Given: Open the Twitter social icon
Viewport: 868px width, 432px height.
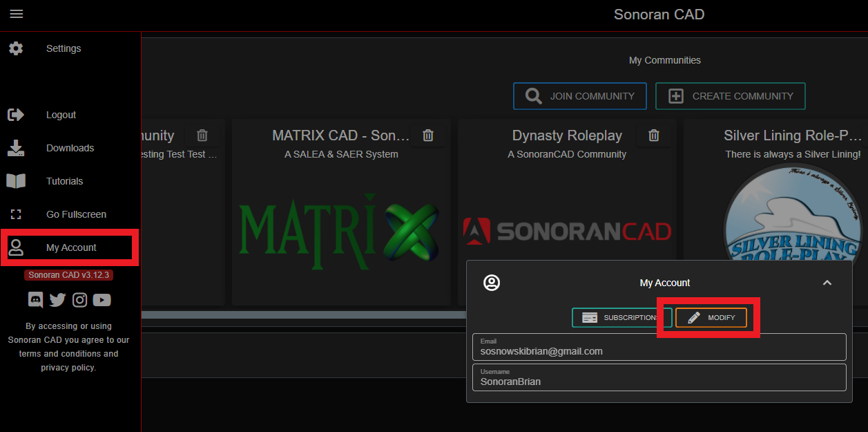Looking at the screenshot, I should [57, 300].
